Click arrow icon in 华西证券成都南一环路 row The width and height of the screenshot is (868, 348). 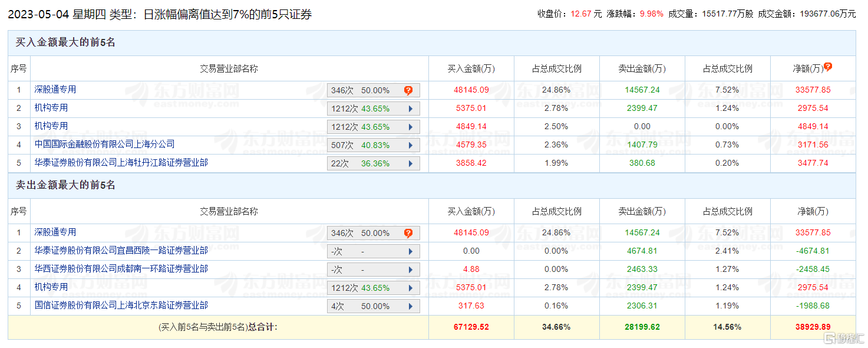pyautogui.click(x=411, y=270)
